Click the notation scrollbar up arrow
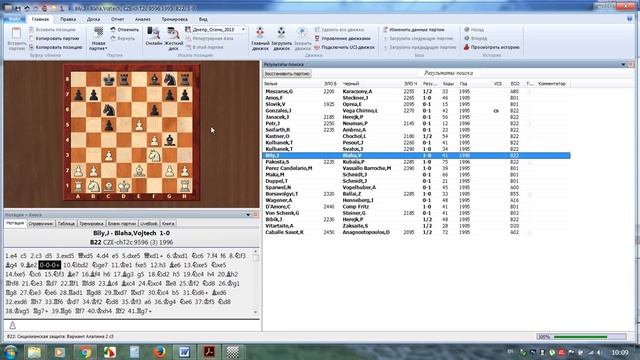The height and width of the screenshot is (360, 640). pyautogui.click(x=256, y=251)
